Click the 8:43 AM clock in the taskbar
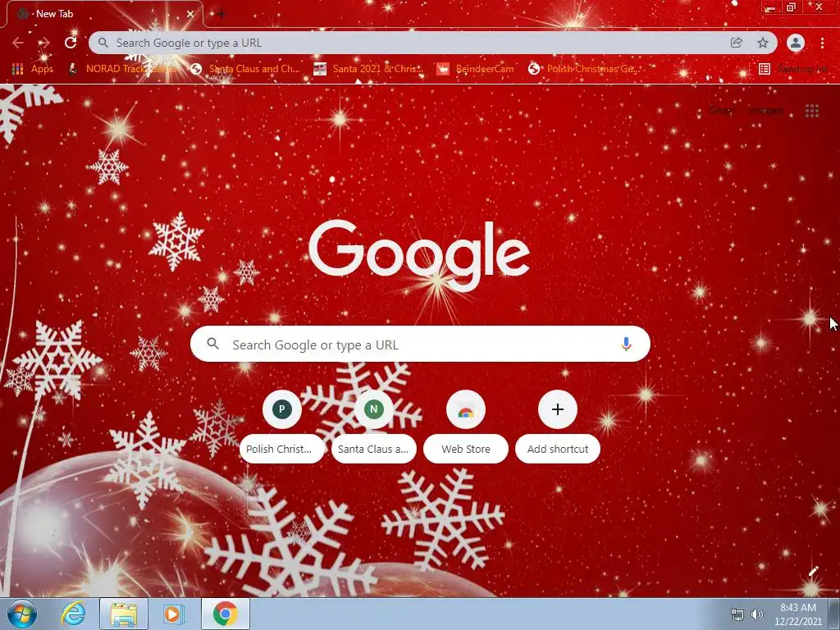 click(x=798, y=614)
